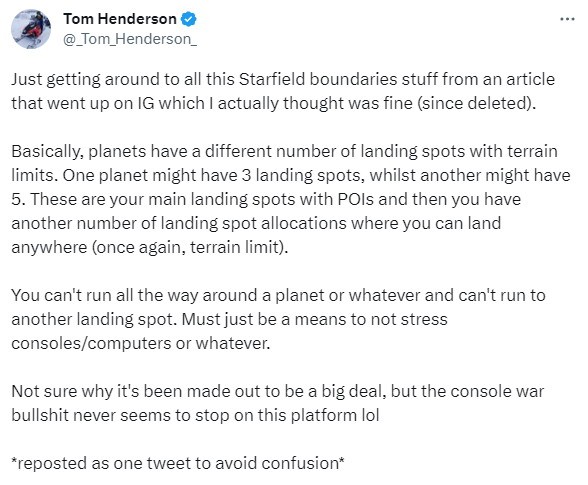The width and height of the screenshot is (588, 485).
Task: Click the "landing spot allocations" phrase
Action: click(x=254, y=223)
